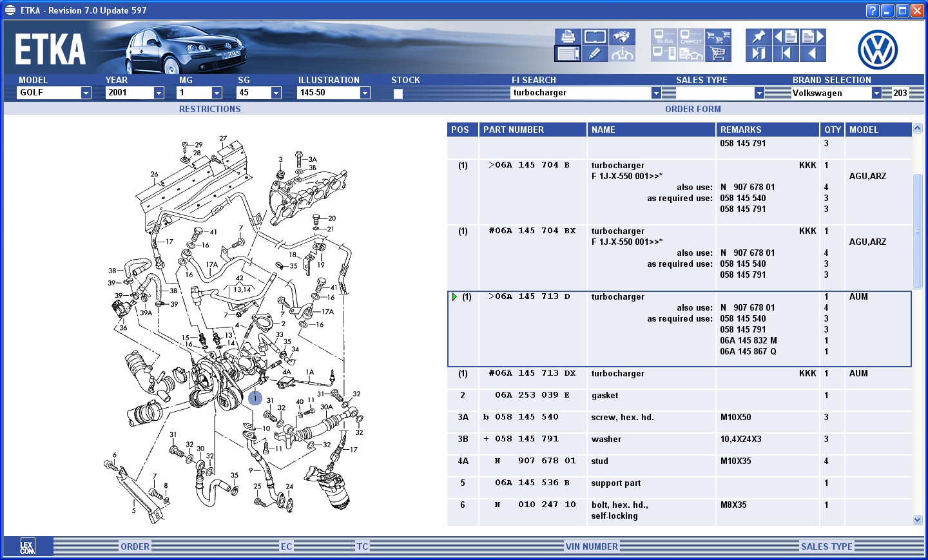
Task: Click the scroll up arrow of parts list
Action: [x=918, y=128]
